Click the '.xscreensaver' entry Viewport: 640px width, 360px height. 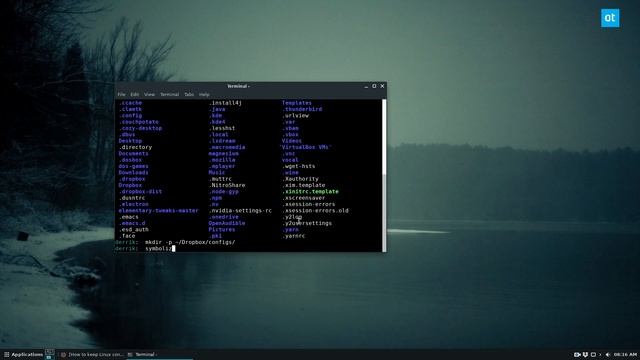click(304, 198)
